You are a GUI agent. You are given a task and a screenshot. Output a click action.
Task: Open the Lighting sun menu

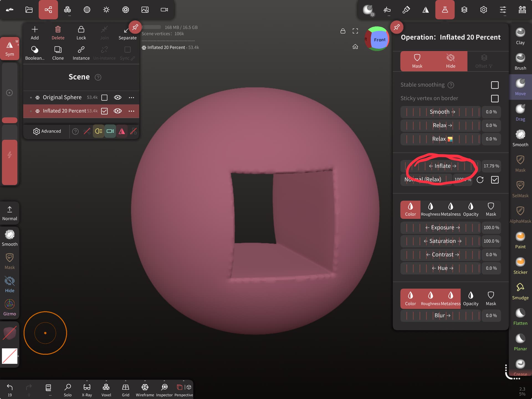point(106,10)
